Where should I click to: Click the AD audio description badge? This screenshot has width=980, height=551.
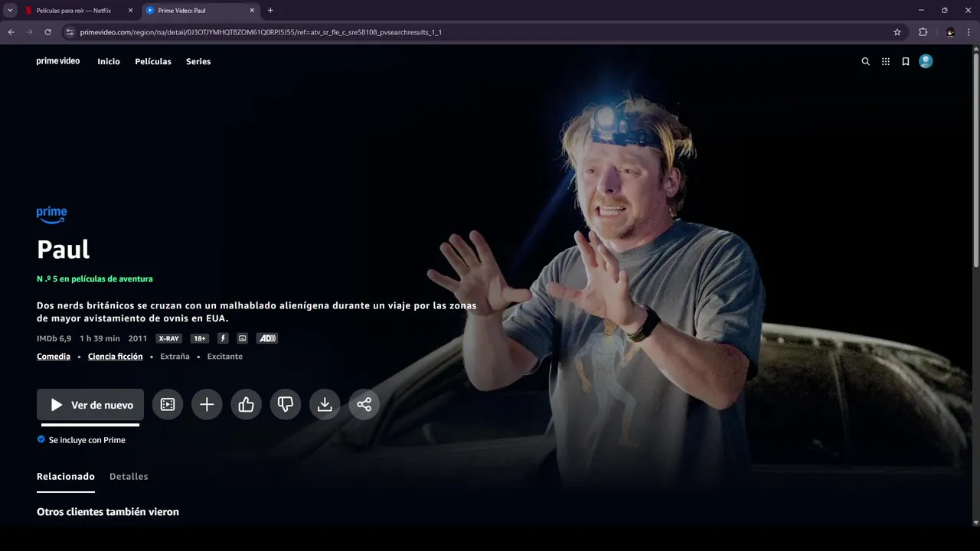pos(266,338)
